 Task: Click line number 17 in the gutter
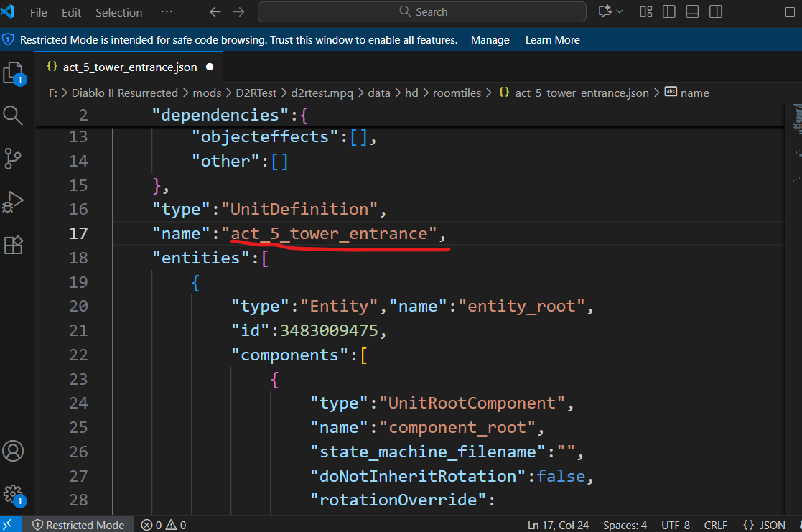coord(78,234)
